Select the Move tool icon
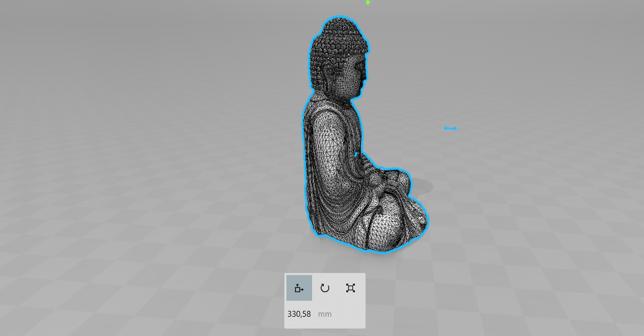The image size is (644, 336). point(299,288)
